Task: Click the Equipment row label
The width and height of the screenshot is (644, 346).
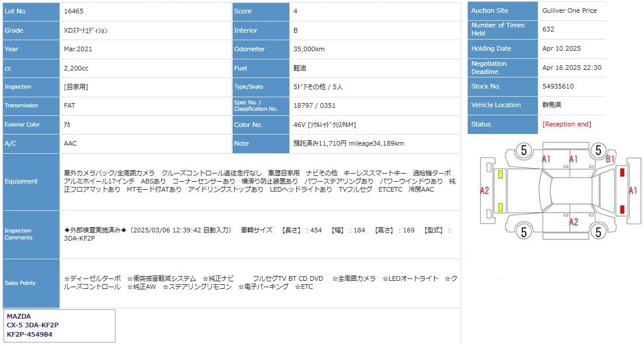Action: 21,181
